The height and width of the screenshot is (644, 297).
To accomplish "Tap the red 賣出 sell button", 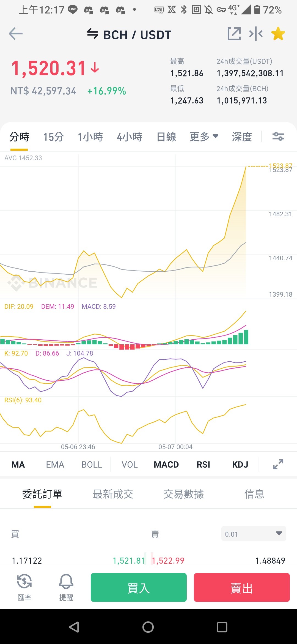I will pos(242,587).
